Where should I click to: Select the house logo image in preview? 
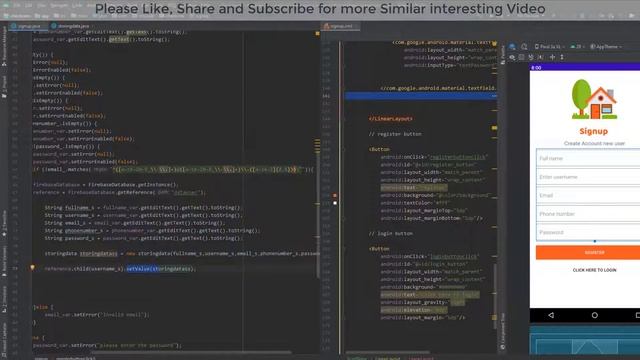point(594,99)
